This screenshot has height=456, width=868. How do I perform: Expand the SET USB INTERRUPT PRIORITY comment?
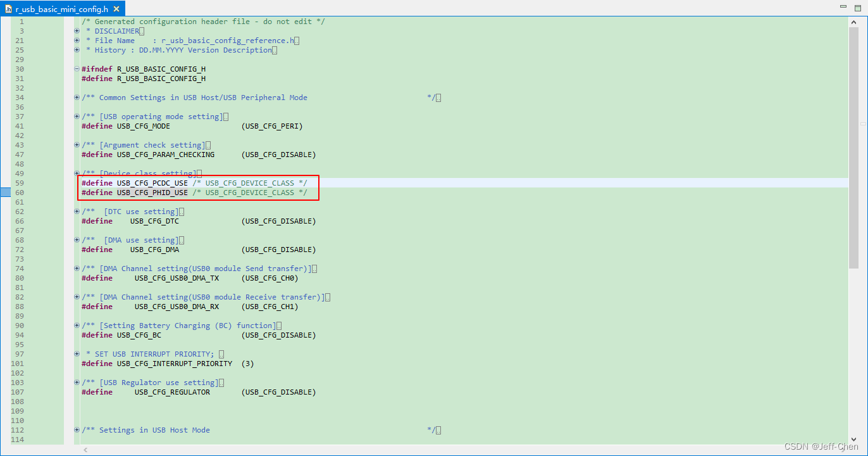77,354
